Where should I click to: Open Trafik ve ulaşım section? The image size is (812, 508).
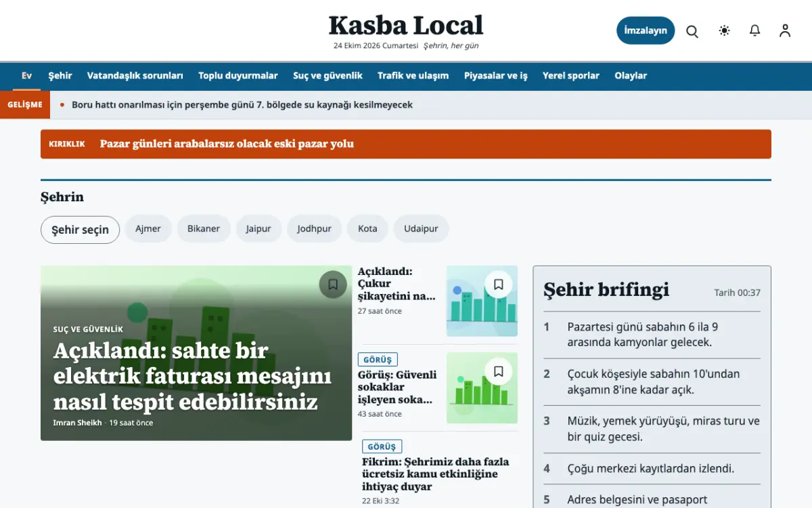tap(413, 76)
